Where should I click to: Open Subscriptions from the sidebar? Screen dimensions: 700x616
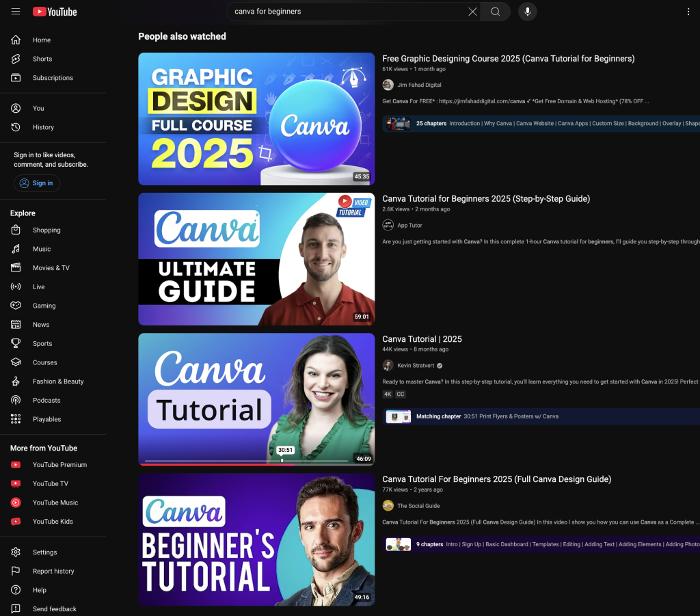coord(53,78)
